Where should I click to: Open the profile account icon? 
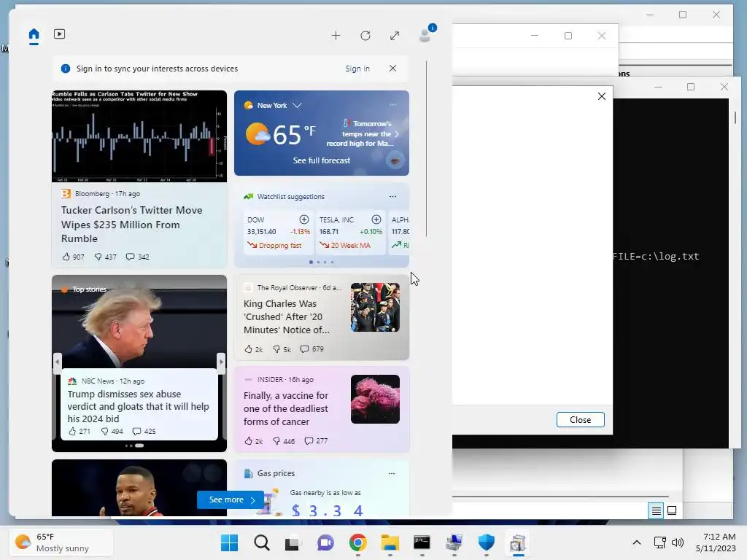425,35
